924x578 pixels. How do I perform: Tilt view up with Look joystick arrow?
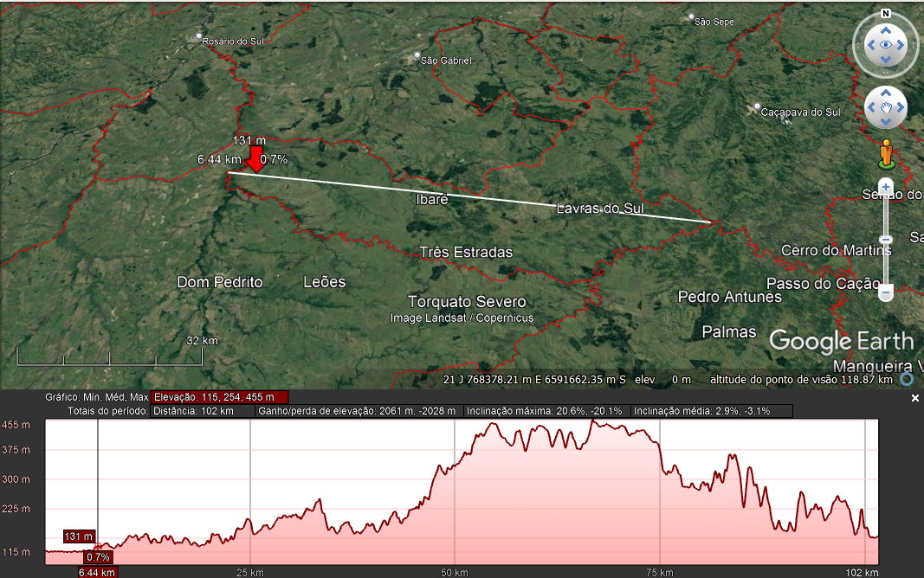pyautogui.click(x=885, y=29)
